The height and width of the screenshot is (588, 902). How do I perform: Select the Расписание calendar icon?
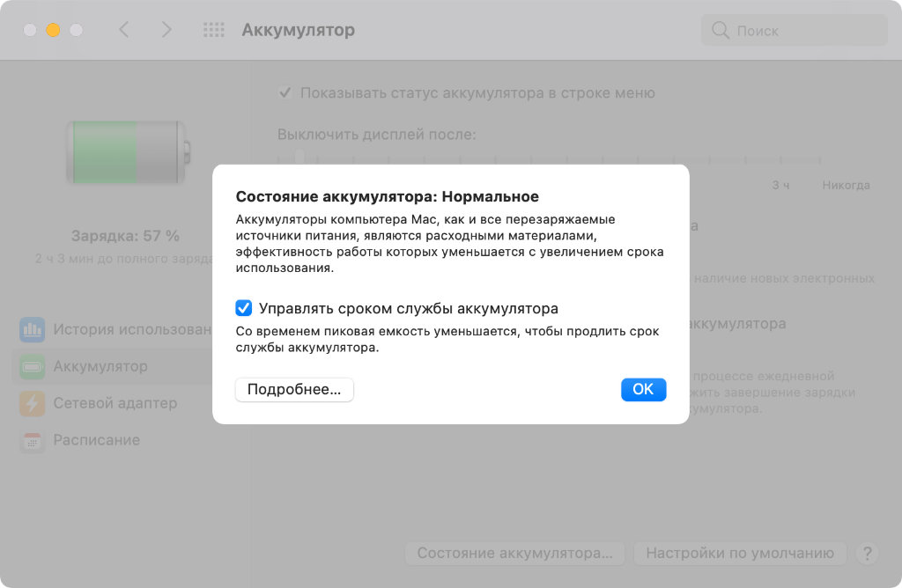pos(33,440)
